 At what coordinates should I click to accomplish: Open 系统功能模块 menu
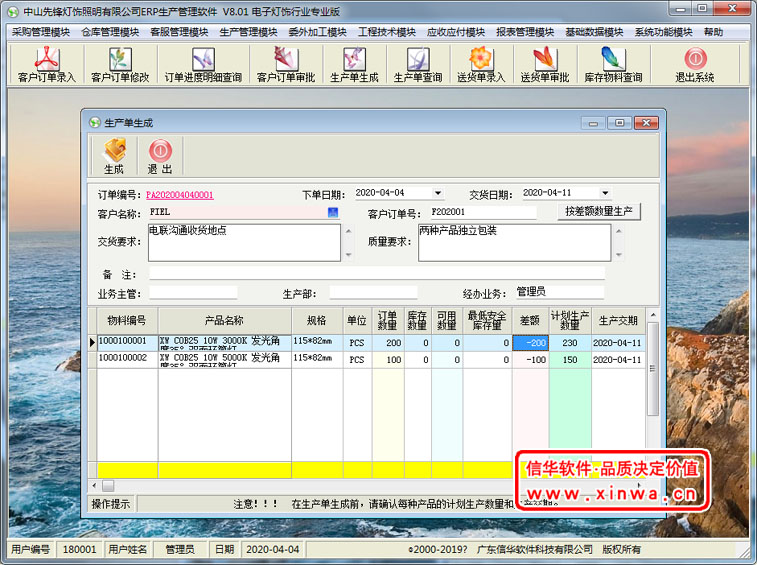click(x=663, y=32)
